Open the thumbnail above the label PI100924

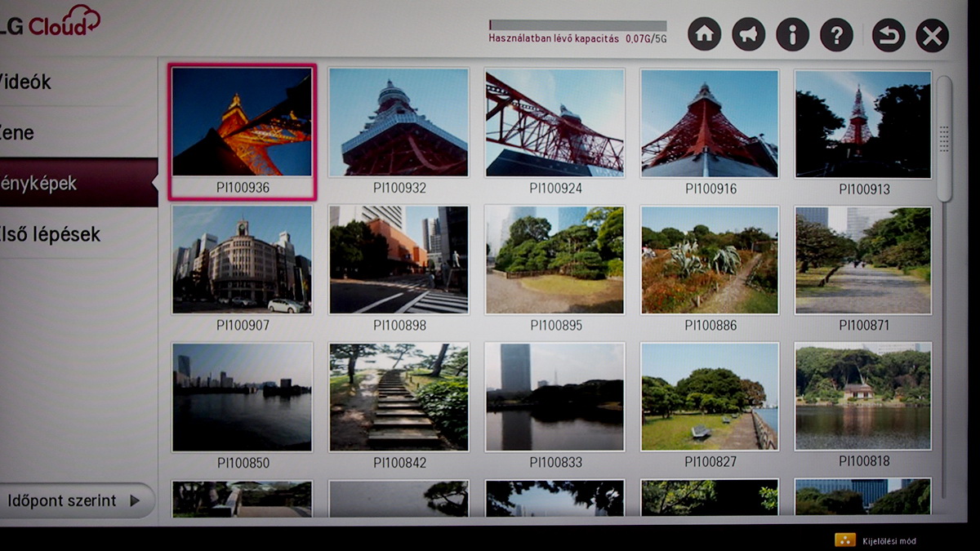point(555,122)
